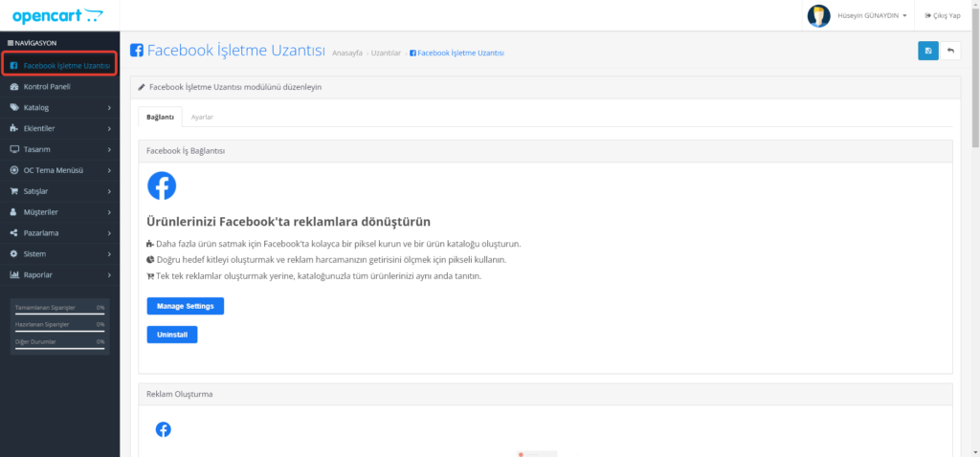Select Facebook İşletme Uzantısı in the sidebar

coord(60,65)
